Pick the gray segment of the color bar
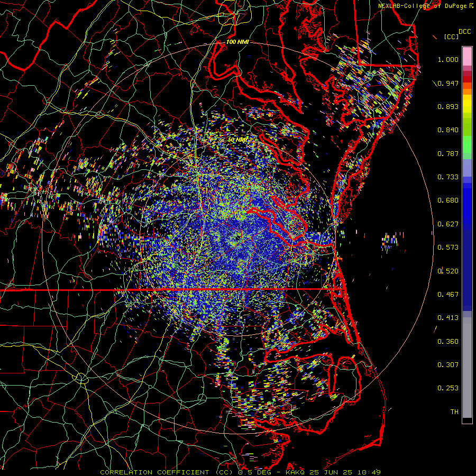 tap(467, 368)
